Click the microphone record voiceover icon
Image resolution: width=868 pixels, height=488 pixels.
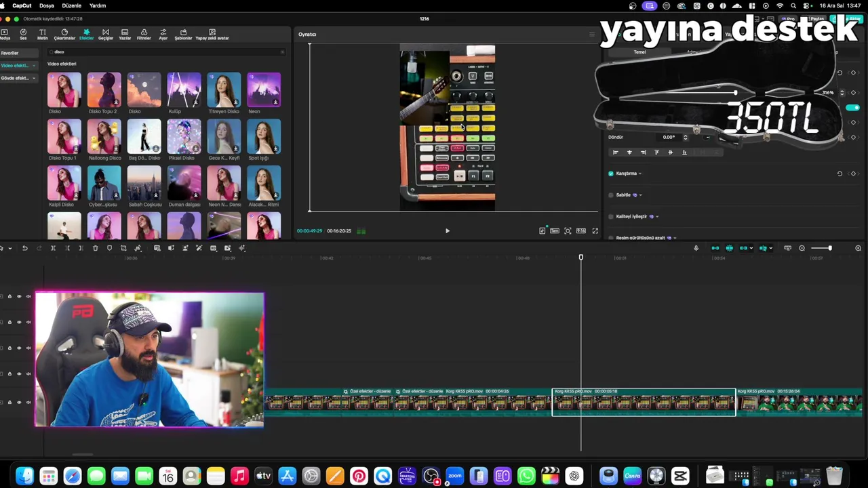[696, 248]
